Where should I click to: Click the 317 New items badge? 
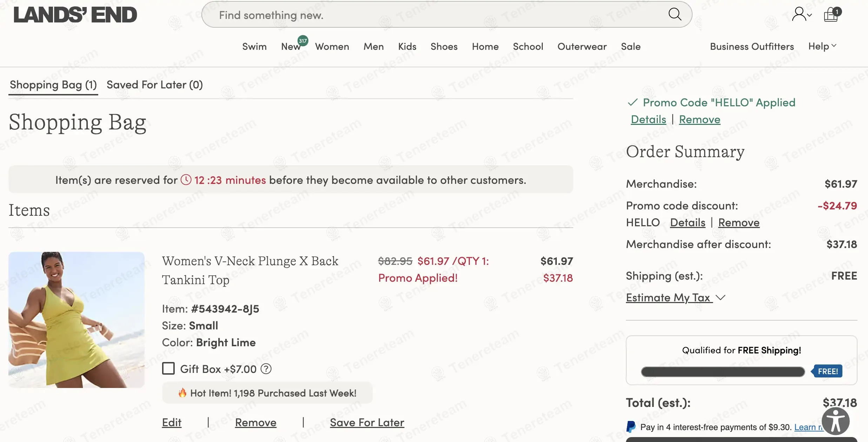pyautogui.click(x=303, y=41)
